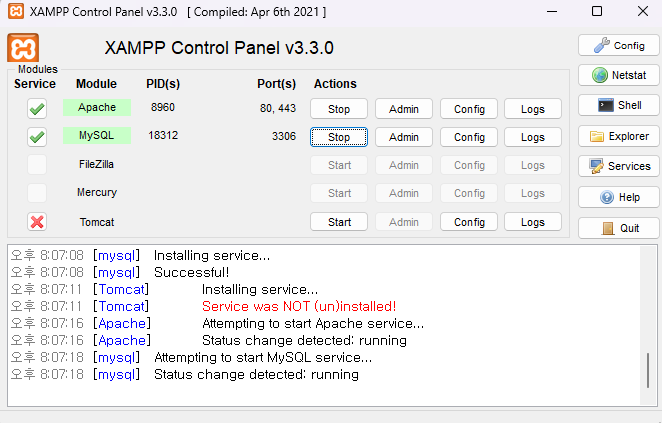
Task: Click the FileZilla module name
Action: (96, 164)
